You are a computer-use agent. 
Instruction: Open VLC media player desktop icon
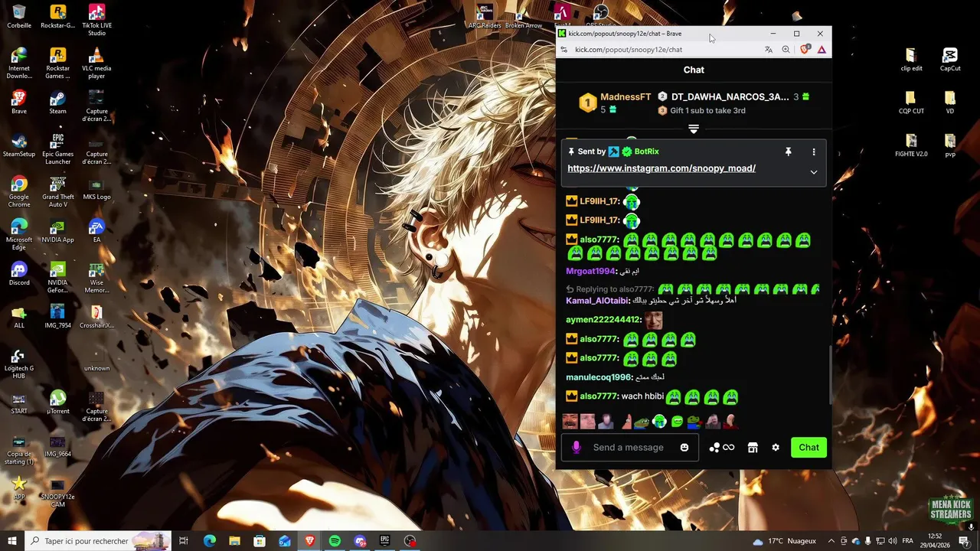click(96, 63)
